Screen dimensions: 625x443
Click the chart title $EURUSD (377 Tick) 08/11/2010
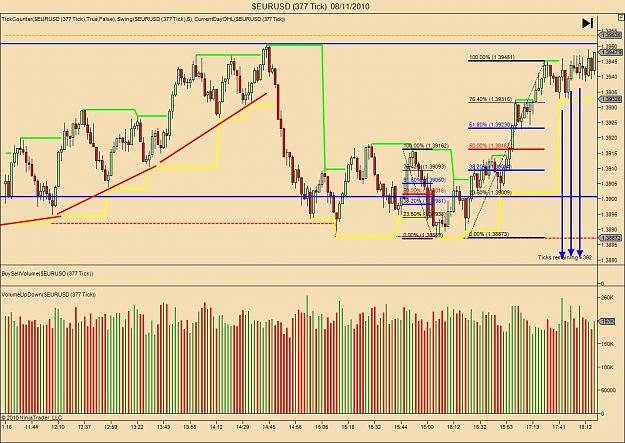pyautogui.click(x=311, y=6)
